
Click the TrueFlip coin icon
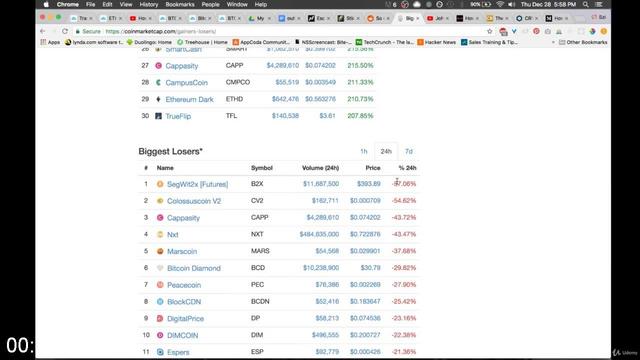[x=158, y=116]
